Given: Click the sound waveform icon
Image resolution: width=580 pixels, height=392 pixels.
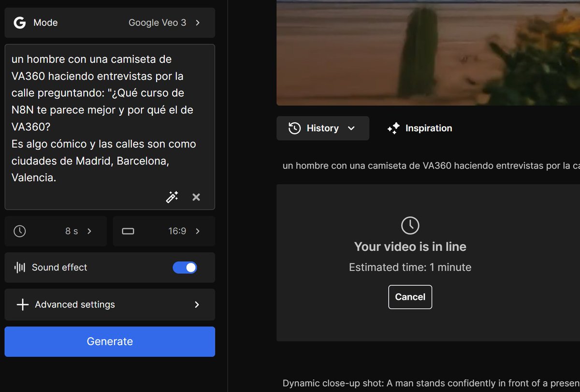Looking at the screenshot, I should click(x=20, y=267).
